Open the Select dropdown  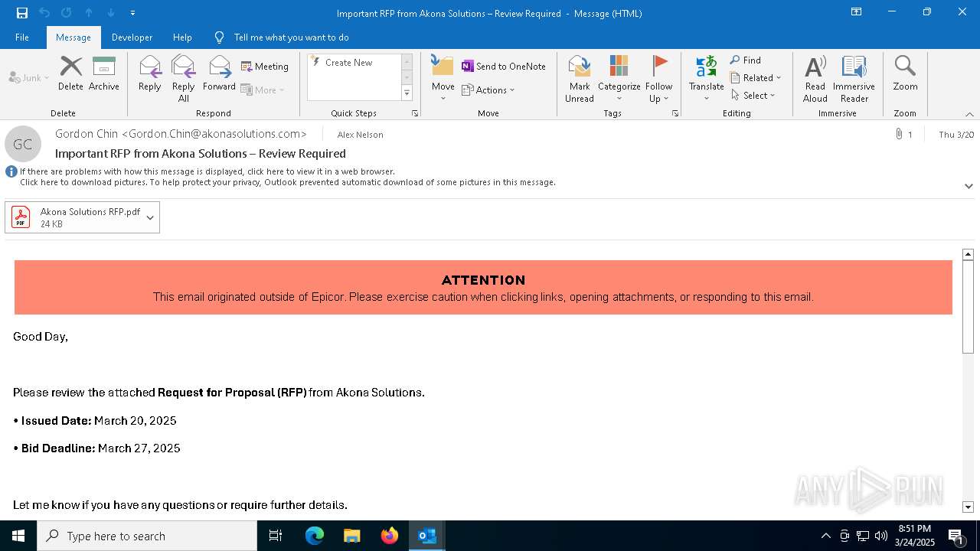753,96
